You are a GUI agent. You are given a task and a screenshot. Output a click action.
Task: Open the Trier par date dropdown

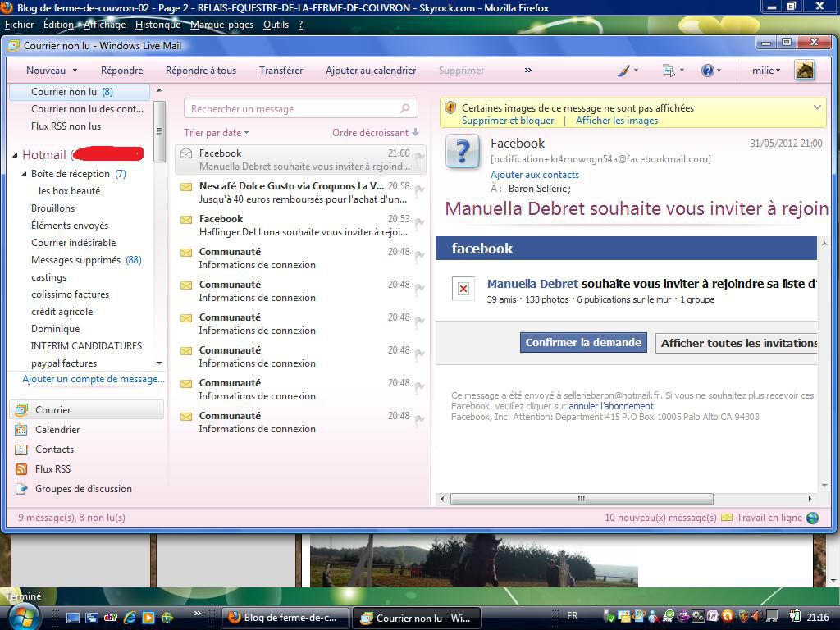click(216, 133)
